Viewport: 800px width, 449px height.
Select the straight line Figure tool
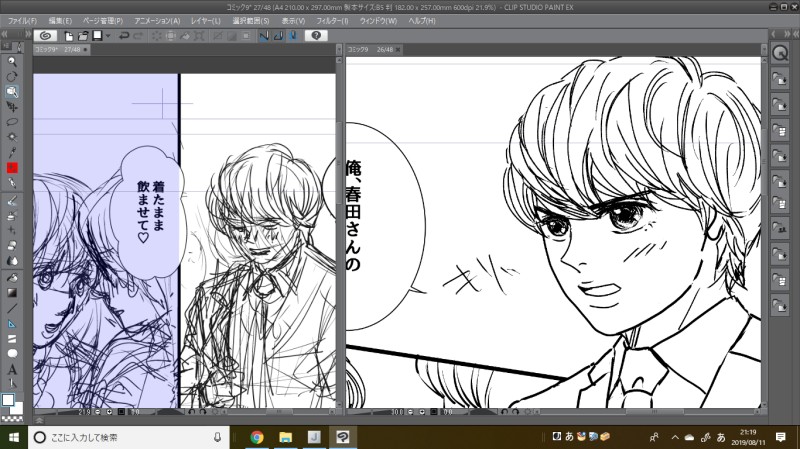pos(12,308)
